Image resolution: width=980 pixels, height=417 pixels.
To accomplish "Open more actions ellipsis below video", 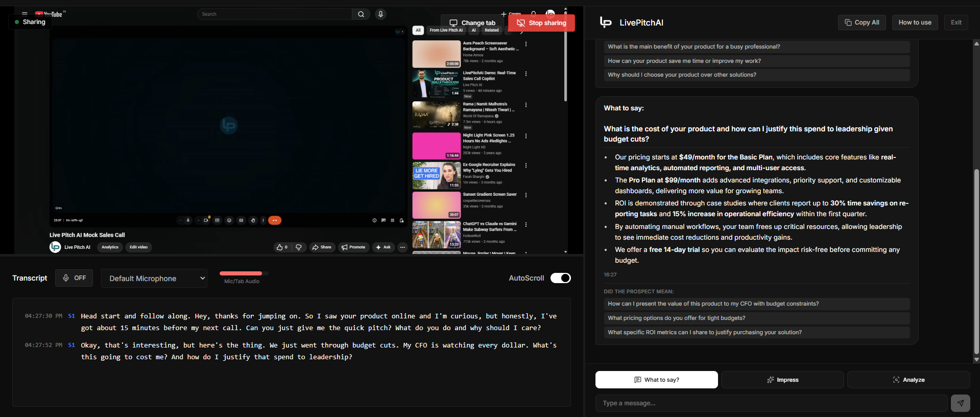I will coord(402,247).
